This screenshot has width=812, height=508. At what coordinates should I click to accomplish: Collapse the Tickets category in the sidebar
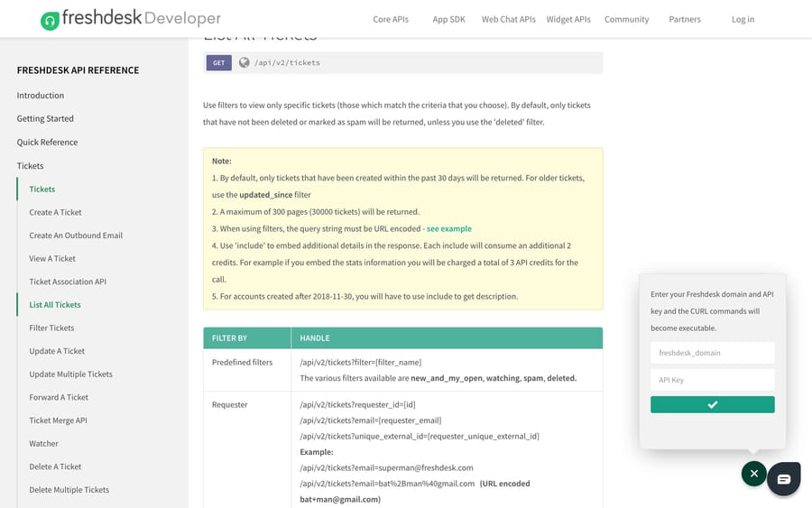[30, 166]
